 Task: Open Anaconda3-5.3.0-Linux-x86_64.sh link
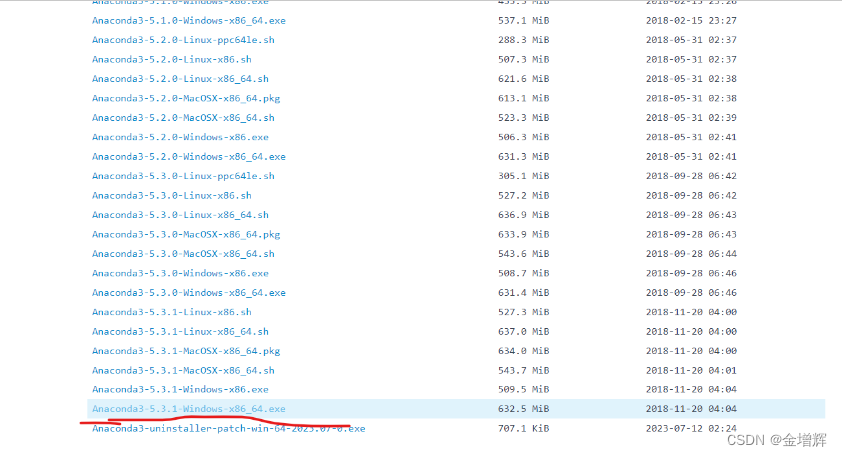click(180, 215)
